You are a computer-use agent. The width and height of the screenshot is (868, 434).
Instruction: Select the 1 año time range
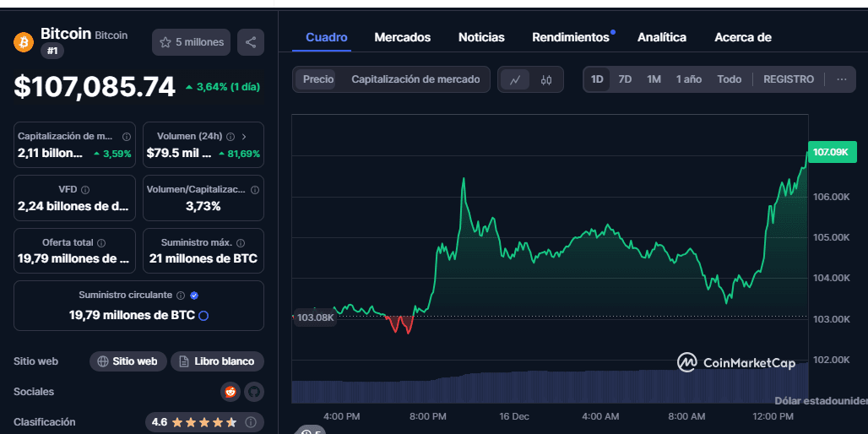pyautogui.click(x=689, y=79)
